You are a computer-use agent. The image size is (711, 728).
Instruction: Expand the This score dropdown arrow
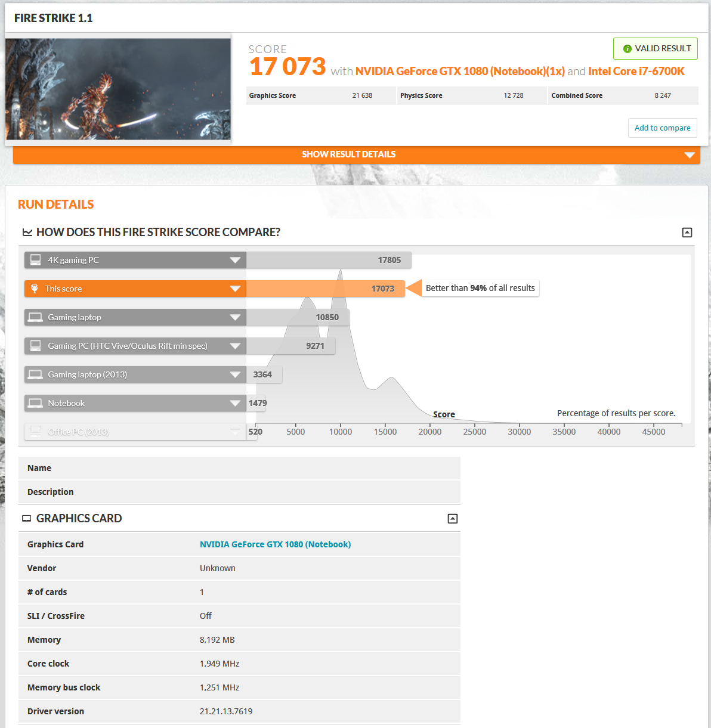click(235, 289)
